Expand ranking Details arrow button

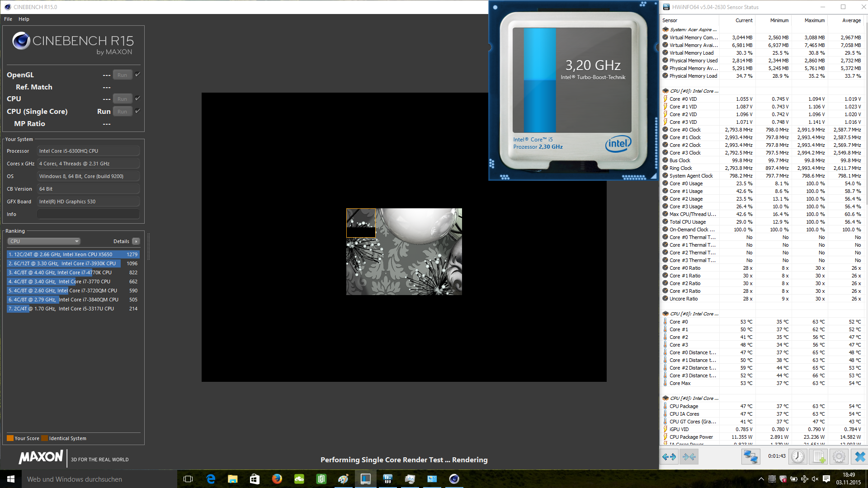point(136,241)
